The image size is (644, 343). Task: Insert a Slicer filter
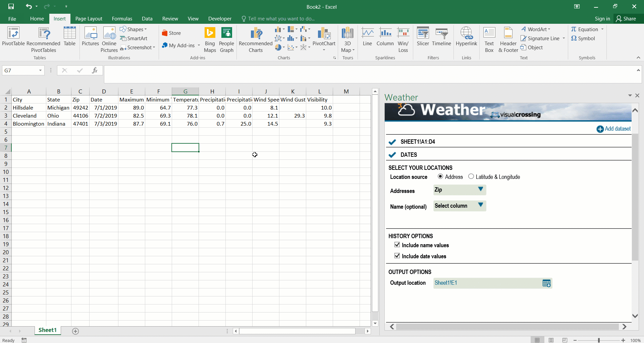click(x=423, y=36)
